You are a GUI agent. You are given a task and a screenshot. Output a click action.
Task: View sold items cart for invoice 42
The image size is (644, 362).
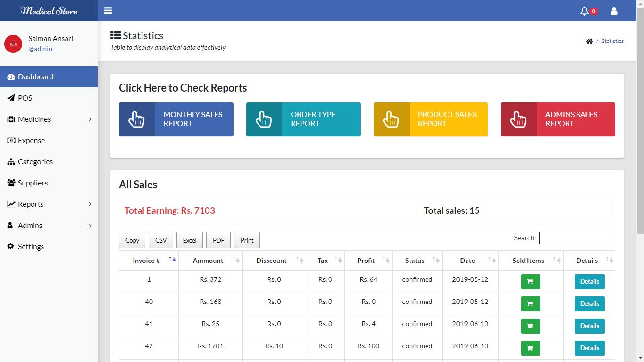530,348
